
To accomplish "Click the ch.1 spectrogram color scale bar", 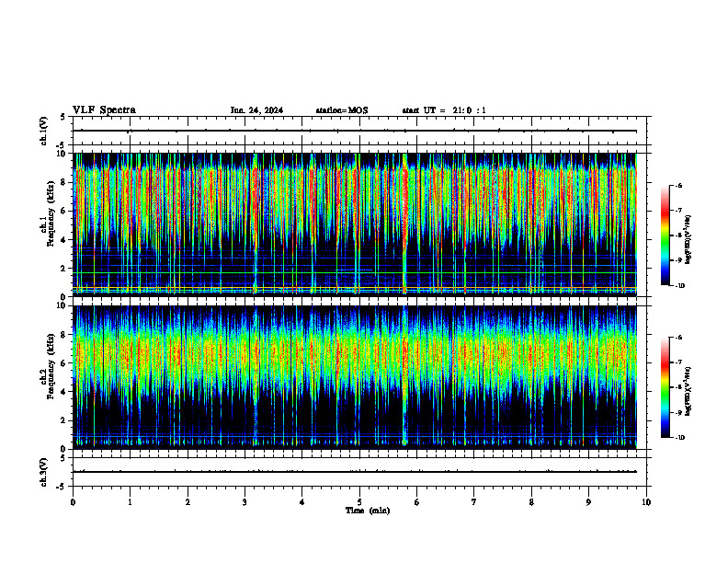I will (665, 236).
